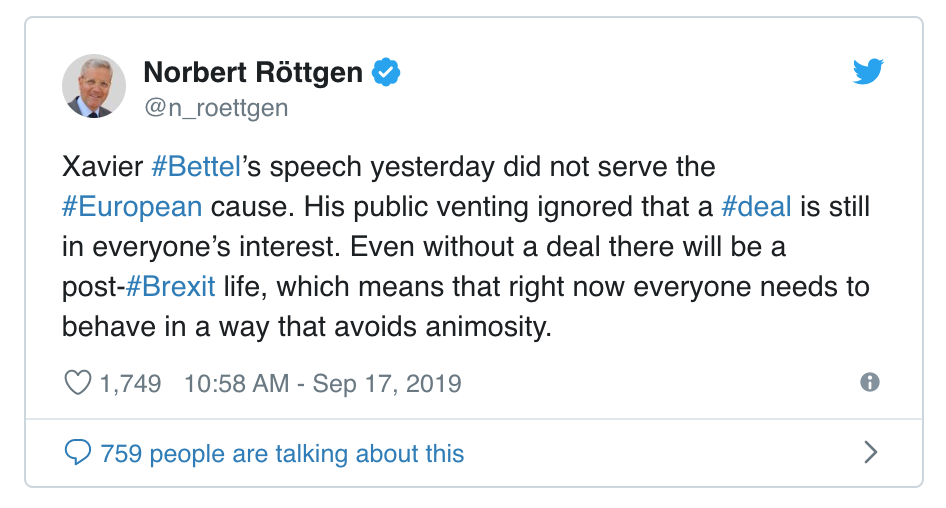Click the reply speech bubble icon
The width and height of the screenshot is (946, 508).
coord(78,452)
